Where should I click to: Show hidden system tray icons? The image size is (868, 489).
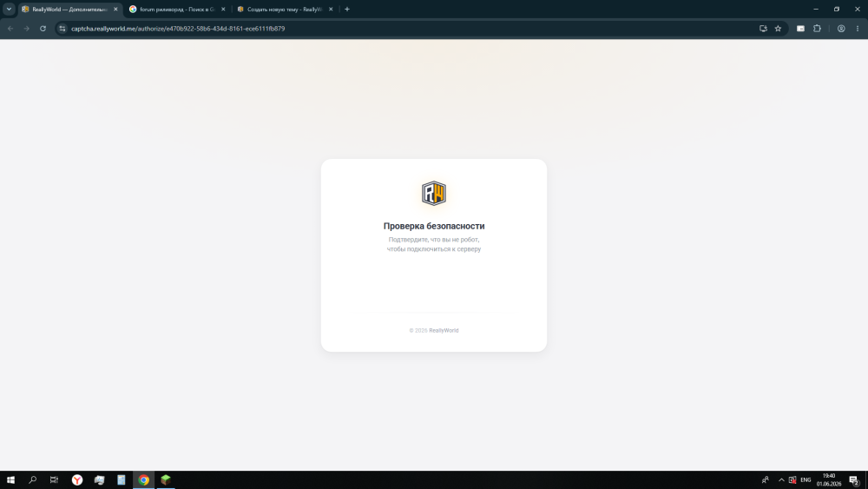pos(781,480)
